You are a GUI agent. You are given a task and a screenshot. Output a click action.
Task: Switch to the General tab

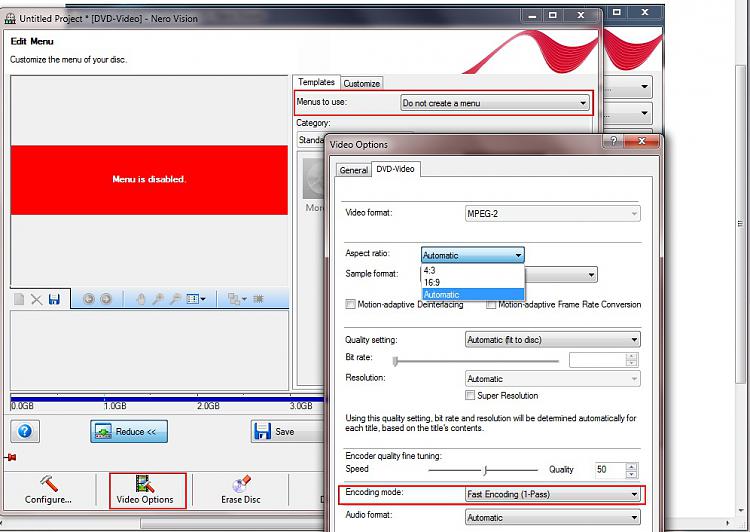[x=353, y=170]
